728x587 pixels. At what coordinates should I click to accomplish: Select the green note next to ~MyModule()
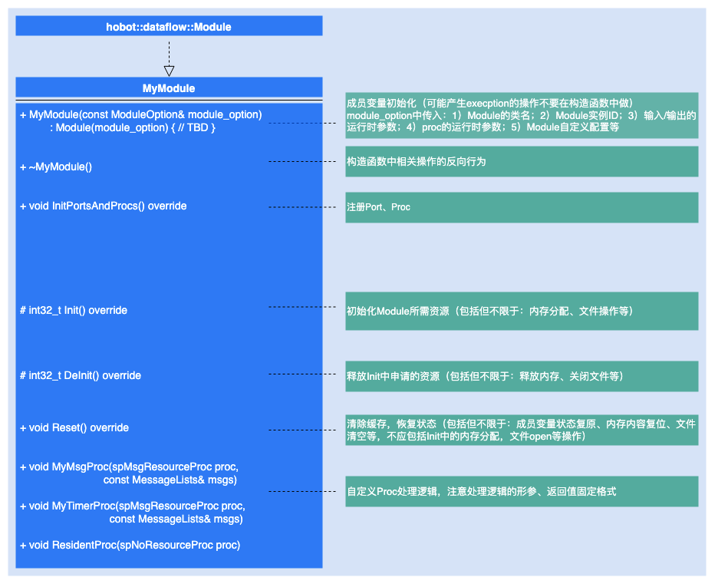tap(522, 162)
